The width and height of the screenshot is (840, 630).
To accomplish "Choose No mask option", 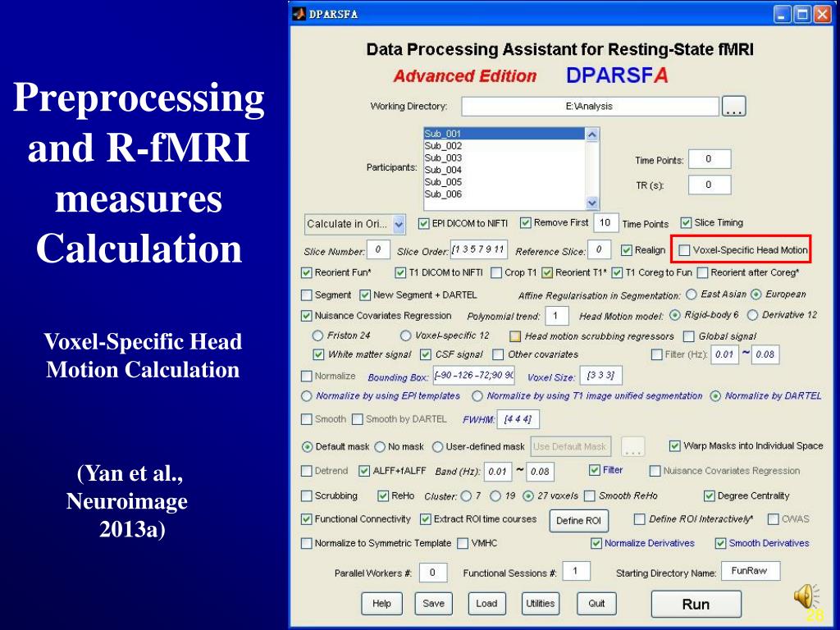I will 380,447.
